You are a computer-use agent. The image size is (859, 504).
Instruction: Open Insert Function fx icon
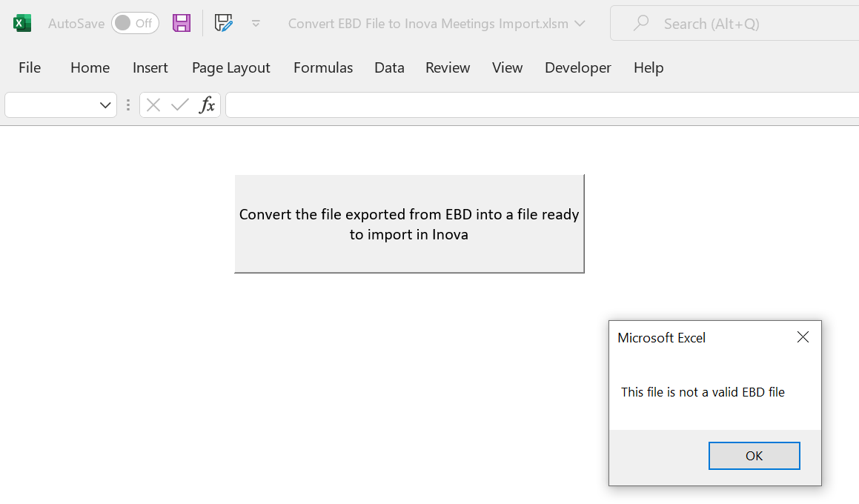click(x=207, y=105)
